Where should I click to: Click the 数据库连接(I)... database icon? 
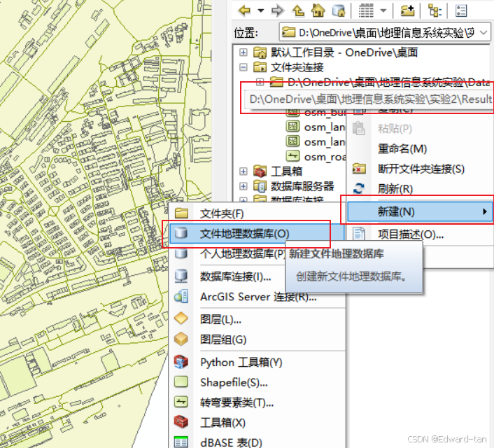[181, 276]
